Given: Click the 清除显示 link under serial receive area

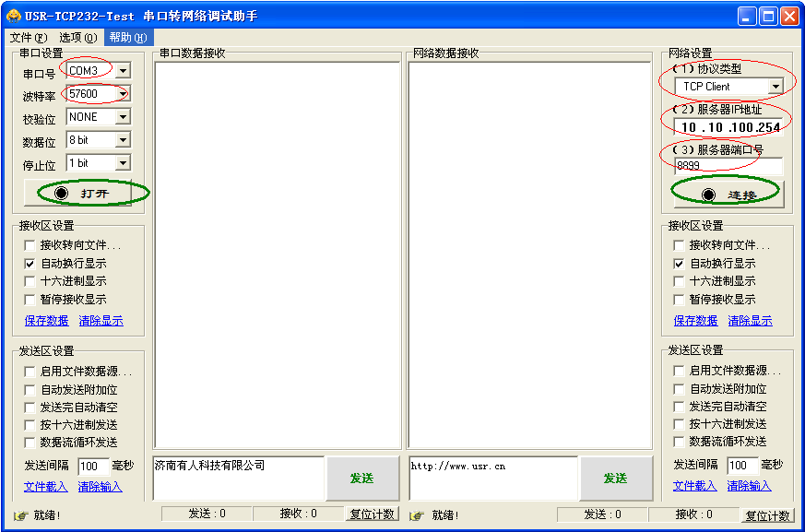Looking at the screenshot, I should click(x=101, y=319).
